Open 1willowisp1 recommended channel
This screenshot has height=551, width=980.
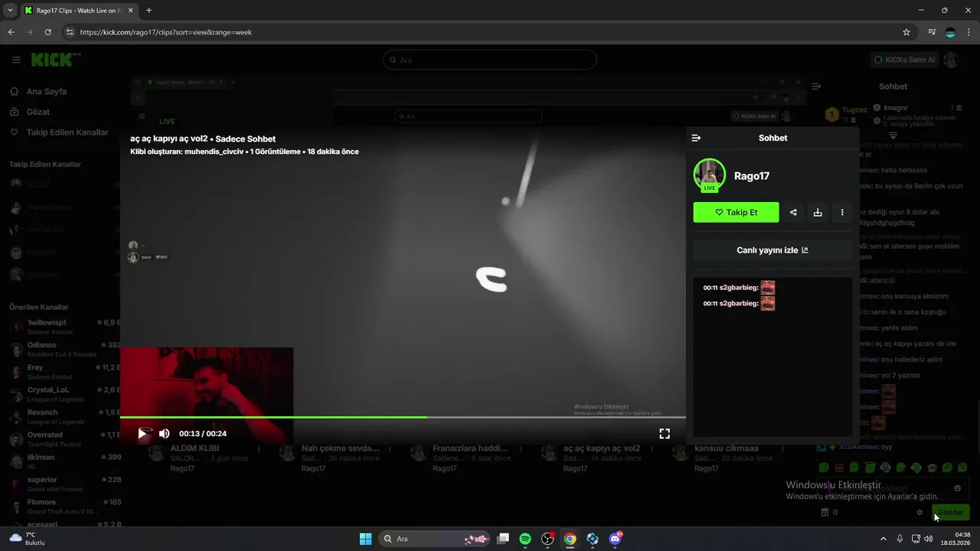point(64,327)
